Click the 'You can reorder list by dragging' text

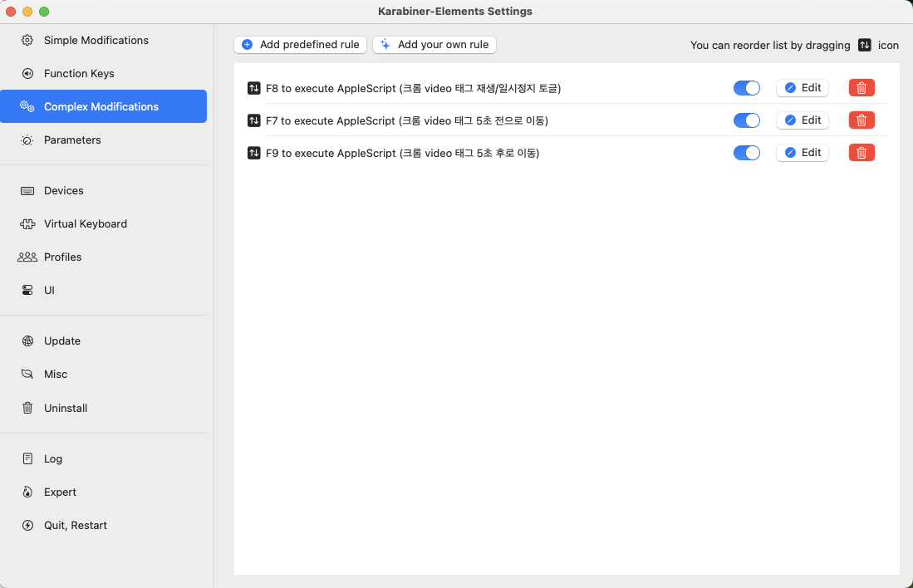point(770,46)
